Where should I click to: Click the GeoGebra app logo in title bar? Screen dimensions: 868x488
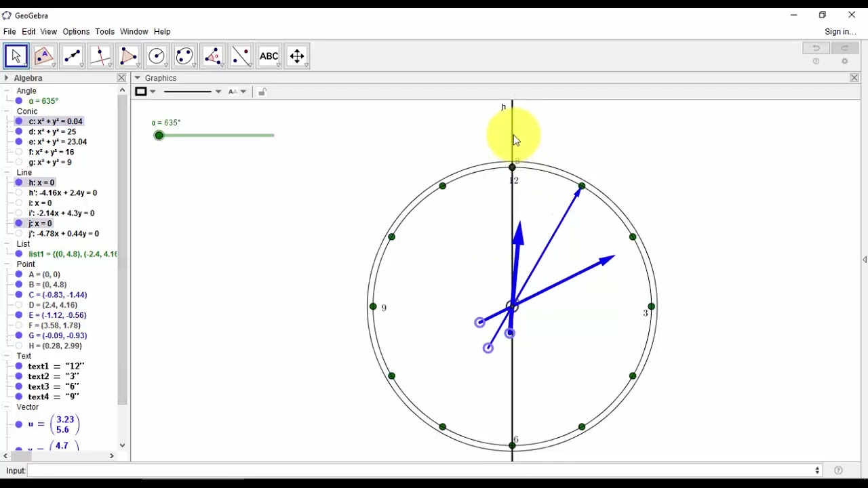click(x=7, y=15)
